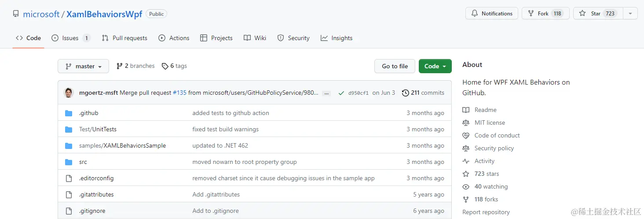View the 2 branches link
Screen dimensions: 644x219
click(x=135, y=66)
